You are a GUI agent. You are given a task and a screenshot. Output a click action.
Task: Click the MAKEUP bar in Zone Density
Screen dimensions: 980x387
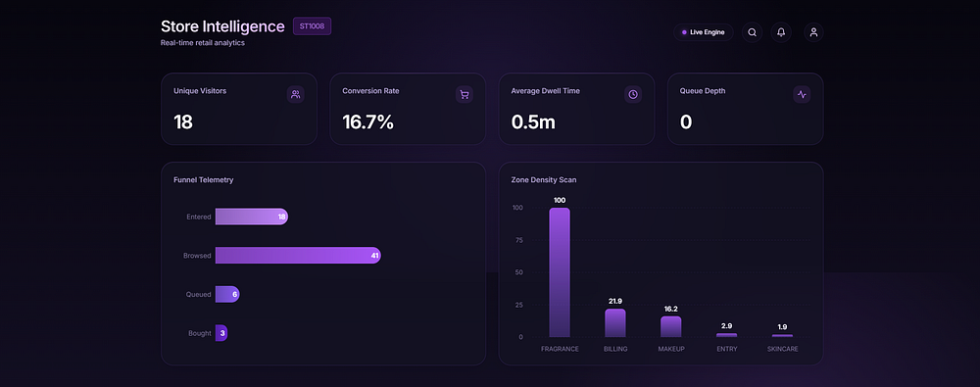point(670,327)
